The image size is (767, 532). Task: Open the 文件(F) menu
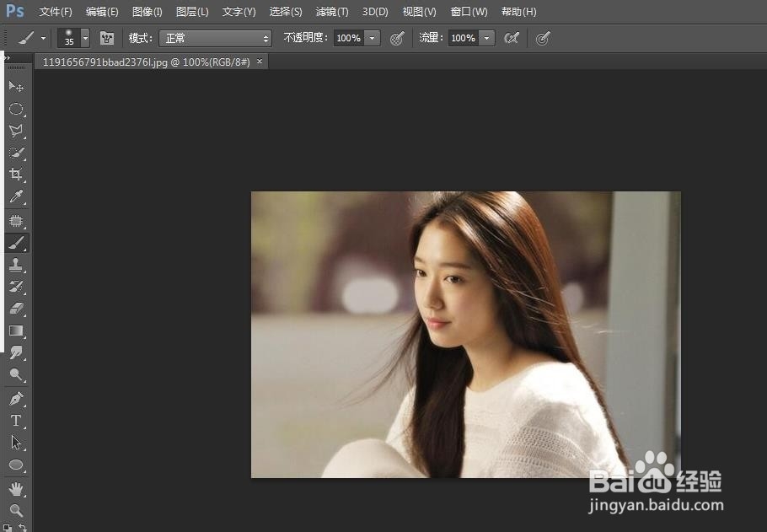click(x=56, y=11)
